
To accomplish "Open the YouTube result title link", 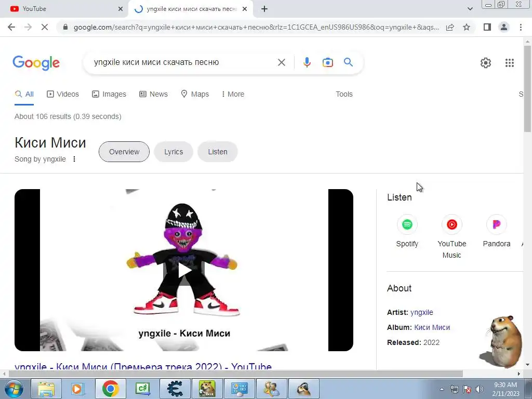I will coord(143,367).
